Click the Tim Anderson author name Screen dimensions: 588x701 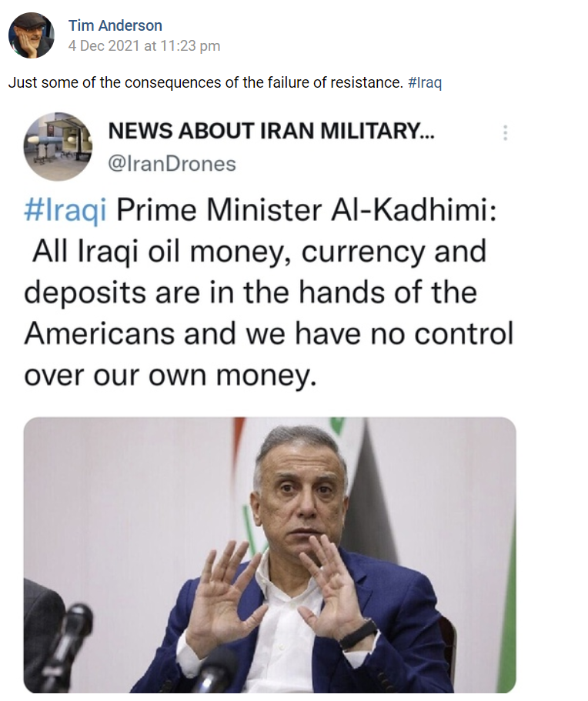(x=115, y=26)
